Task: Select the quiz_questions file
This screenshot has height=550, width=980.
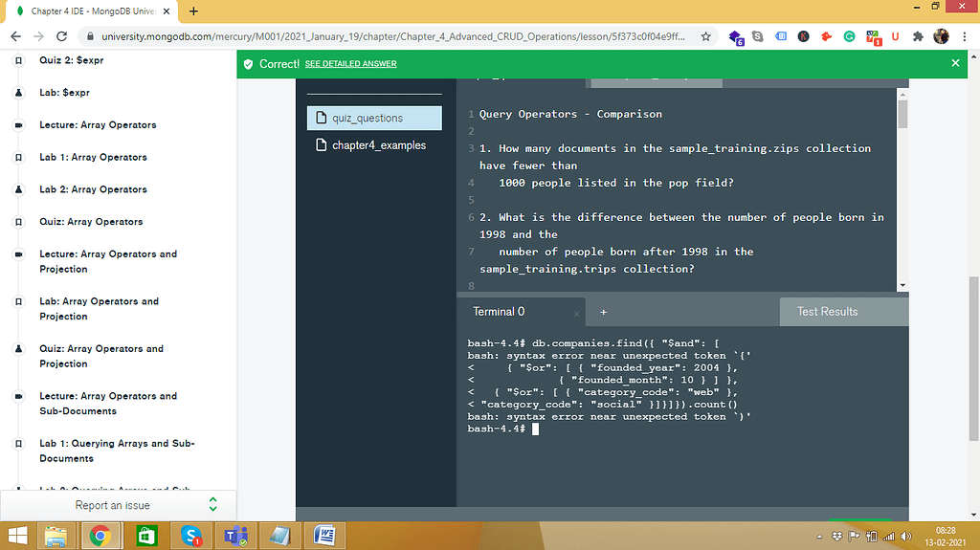Action: 367,118
